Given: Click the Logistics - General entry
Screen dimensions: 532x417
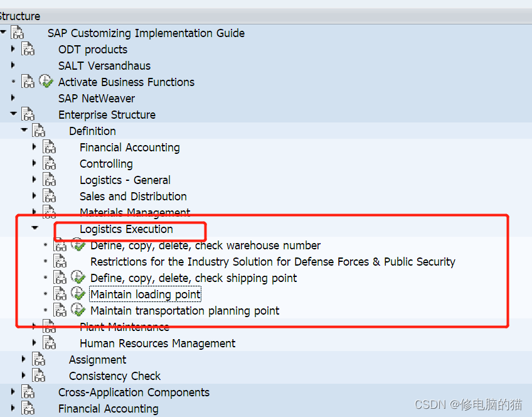Looking at the screenshot, I should point(125,180).
